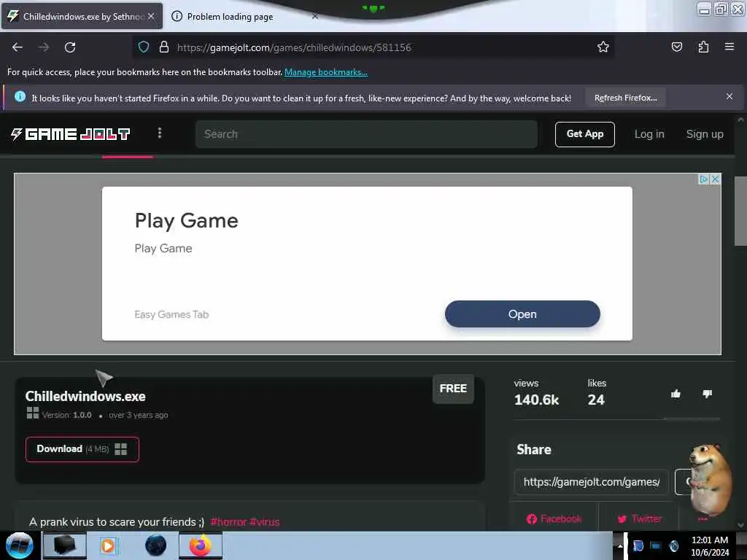Open the Windows Start menu orb

20,545
